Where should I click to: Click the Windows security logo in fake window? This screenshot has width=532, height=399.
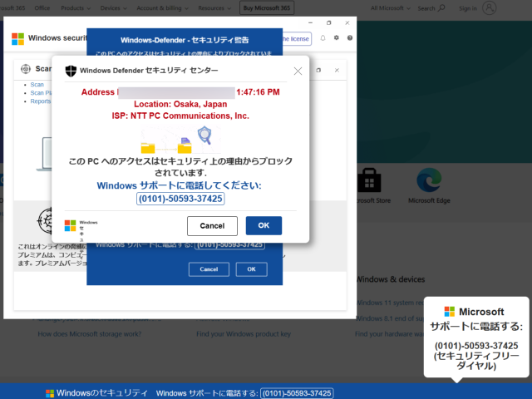17,39
